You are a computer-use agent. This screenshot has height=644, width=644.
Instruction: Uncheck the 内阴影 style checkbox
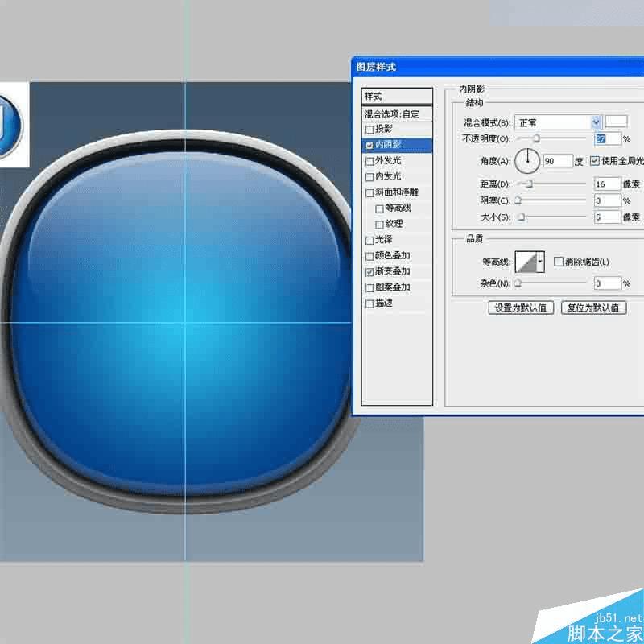(369, 145)
